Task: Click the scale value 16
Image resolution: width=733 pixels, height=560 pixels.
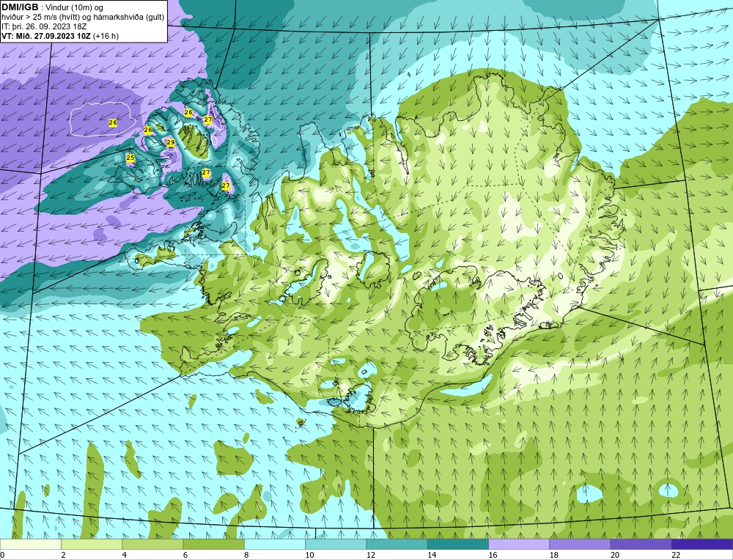Action: pyautogui.click(x=493, y=555)
